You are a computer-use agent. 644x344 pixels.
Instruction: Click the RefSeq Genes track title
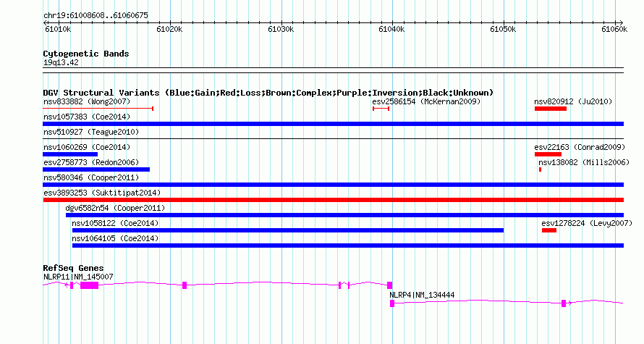(x=73, y=267)
